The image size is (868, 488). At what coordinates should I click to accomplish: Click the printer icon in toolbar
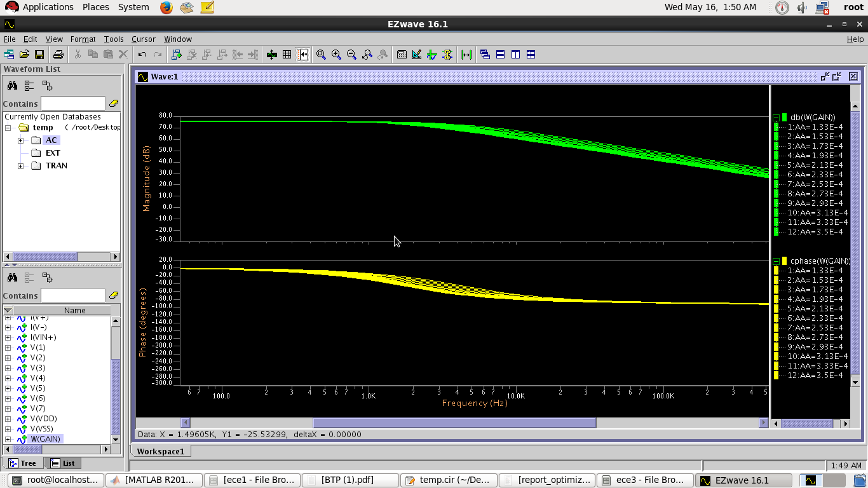(x=58, y=55)
